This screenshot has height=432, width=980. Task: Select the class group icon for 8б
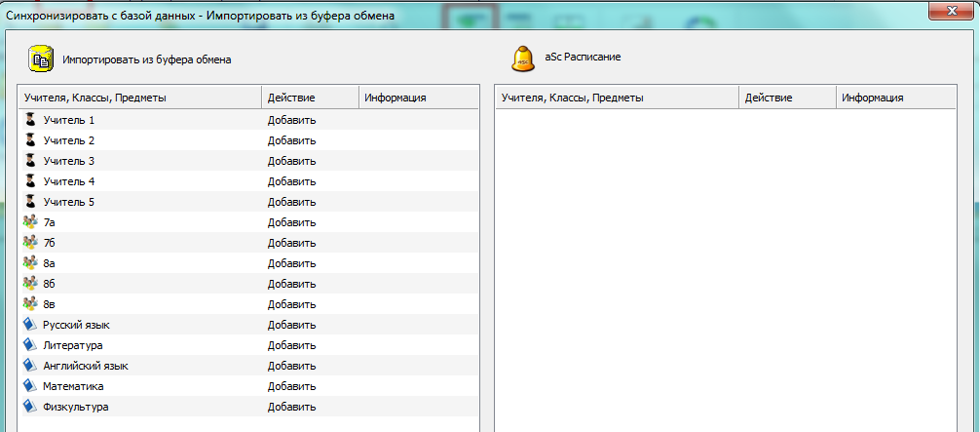point(30,284)
